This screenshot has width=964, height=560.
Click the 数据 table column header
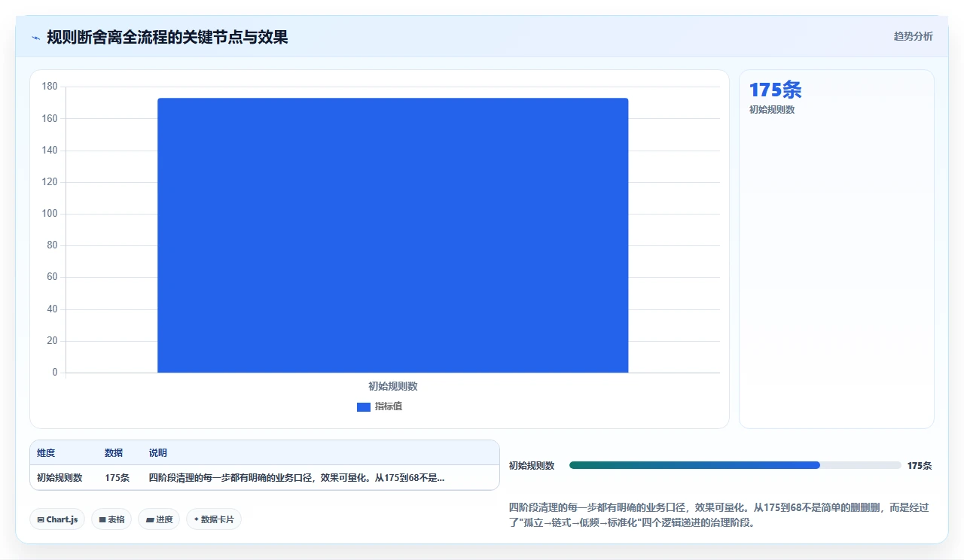tap(114, 453)
